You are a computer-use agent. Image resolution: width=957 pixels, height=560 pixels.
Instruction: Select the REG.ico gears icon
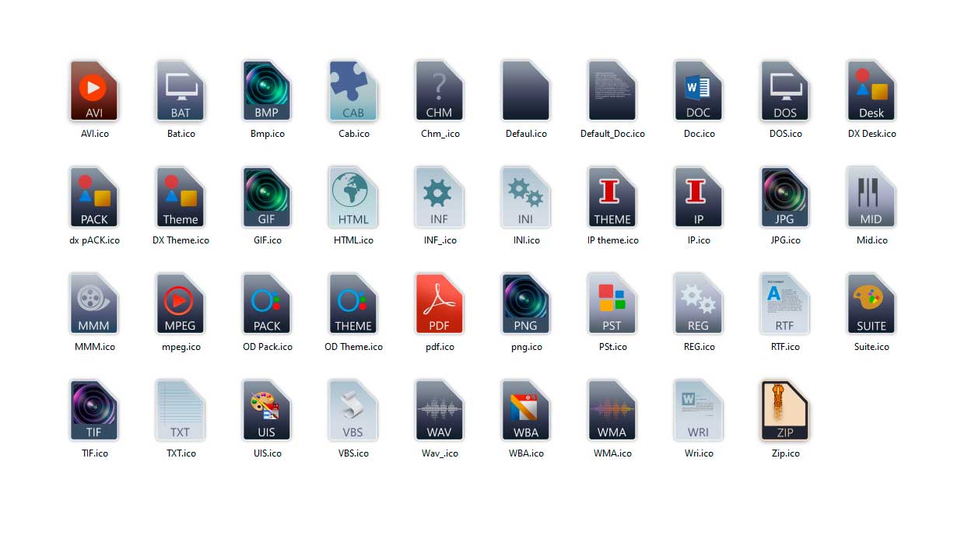coord(699,304)
